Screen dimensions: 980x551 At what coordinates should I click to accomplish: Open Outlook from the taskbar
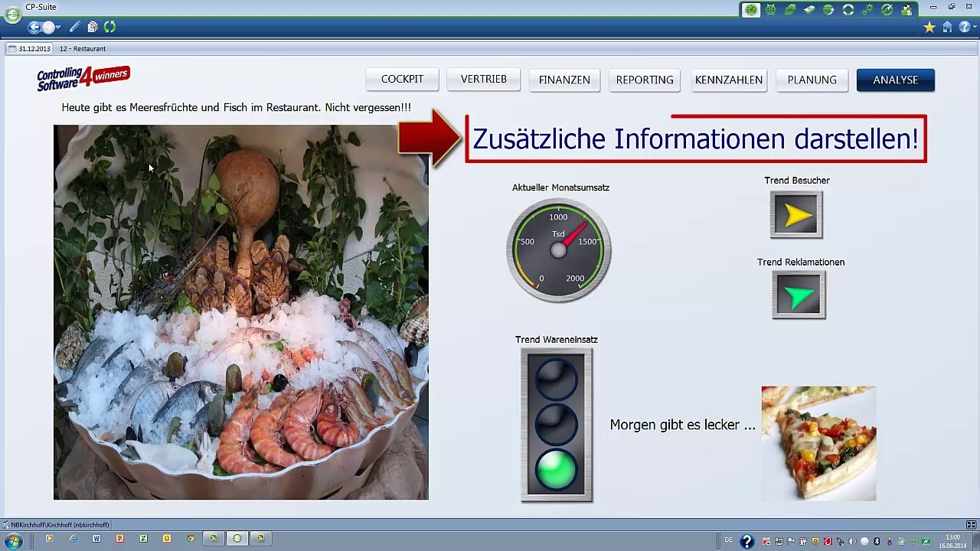click(167, 539)
